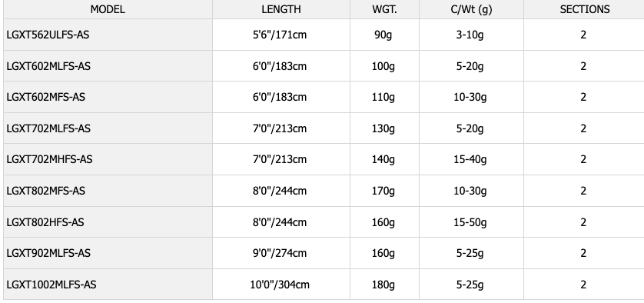This screenshot has height=303, width=644.
Task: Select model LGXT702MHFS-AS
Action: tap(49, 159)
